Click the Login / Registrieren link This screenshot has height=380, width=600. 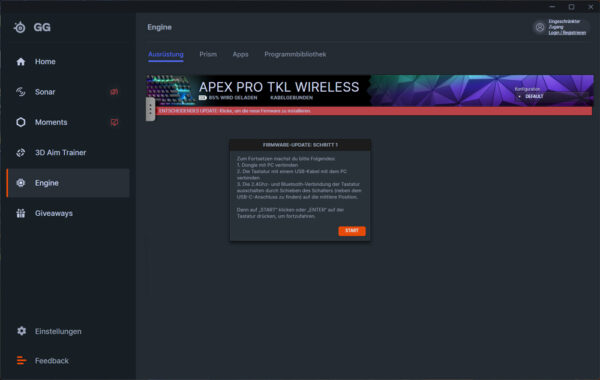tap(567, 33)
